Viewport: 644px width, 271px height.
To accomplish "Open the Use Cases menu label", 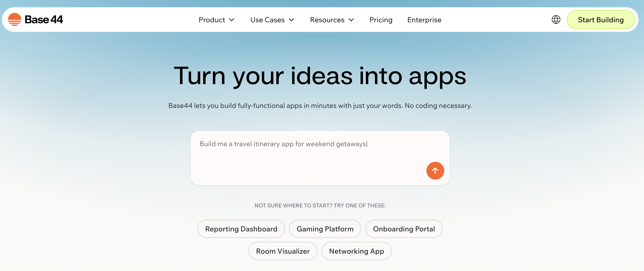I will click(x=267, y=20).
